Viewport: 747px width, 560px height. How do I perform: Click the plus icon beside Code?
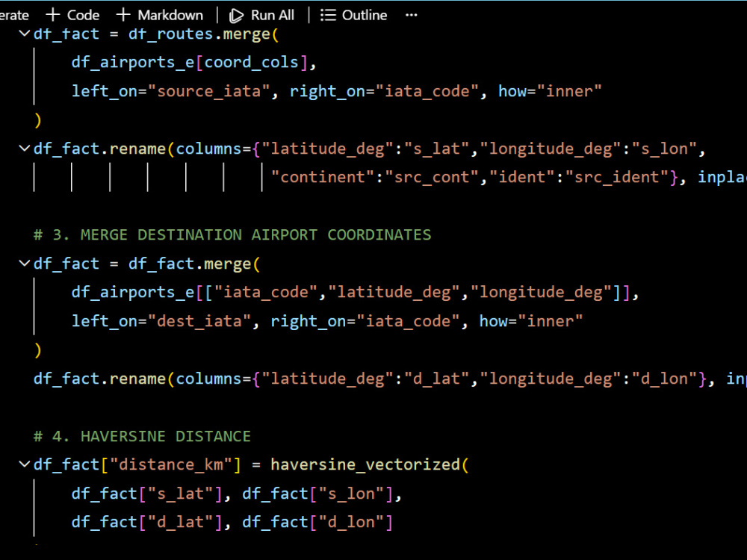coord(52,15)
